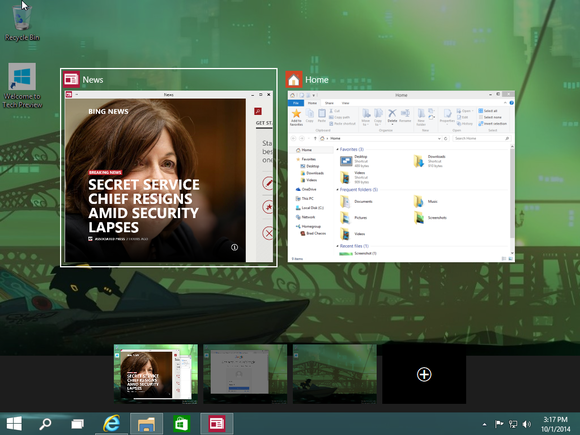Switch to the View ribbon tab
Screen dimensions: 580x435
click(345, 103)
